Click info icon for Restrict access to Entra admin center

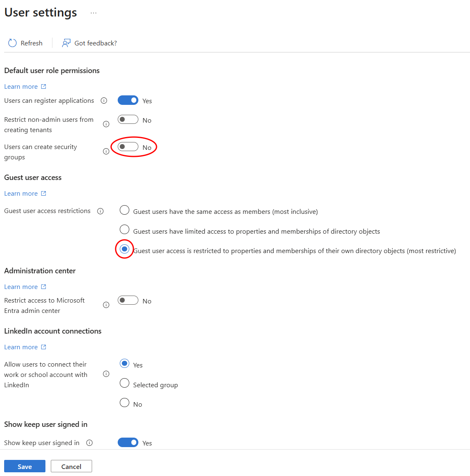click(106, 305)
